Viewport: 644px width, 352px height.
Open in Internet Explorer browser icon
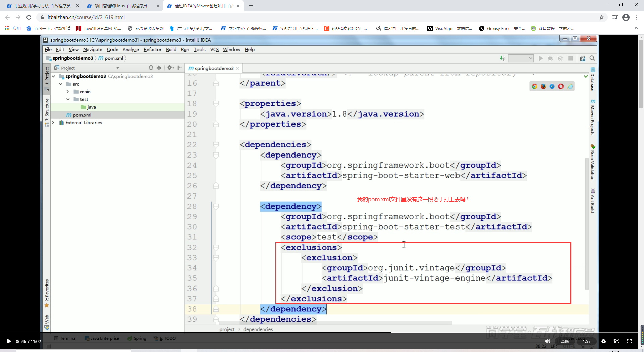570,87
